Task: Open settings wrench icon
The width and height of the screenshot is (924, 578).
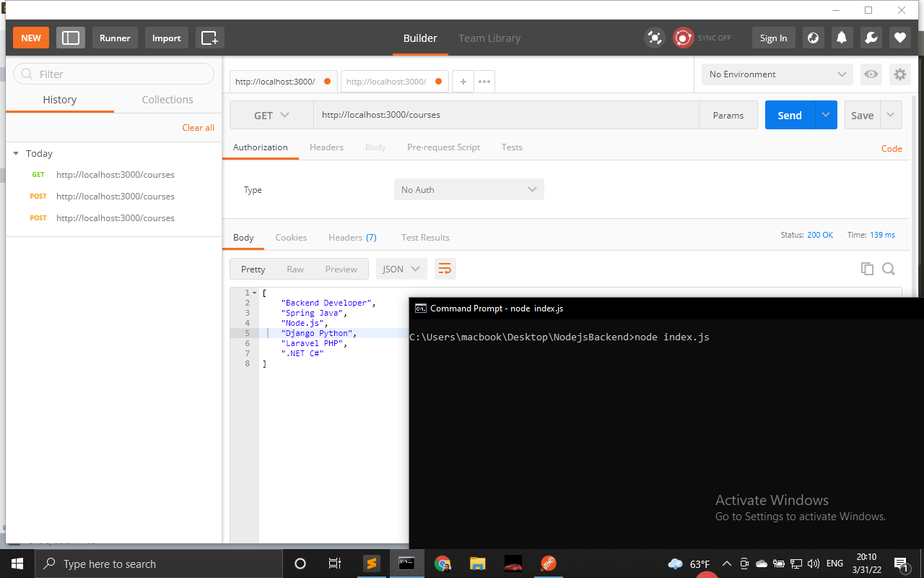Action: (871, 38)
